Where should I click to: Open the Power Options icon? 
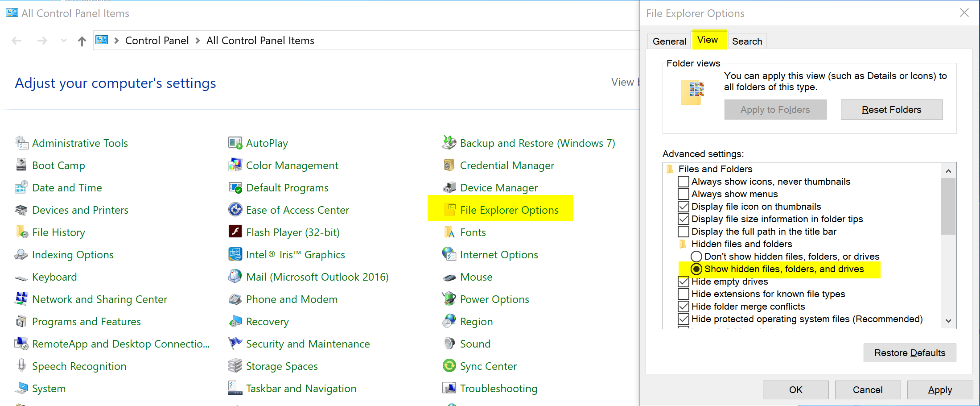449,299
